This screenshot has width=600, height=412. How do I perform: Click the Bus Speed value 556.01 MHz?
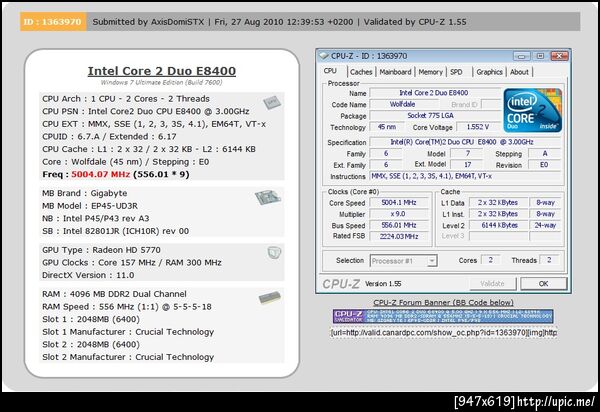point(399,225)
